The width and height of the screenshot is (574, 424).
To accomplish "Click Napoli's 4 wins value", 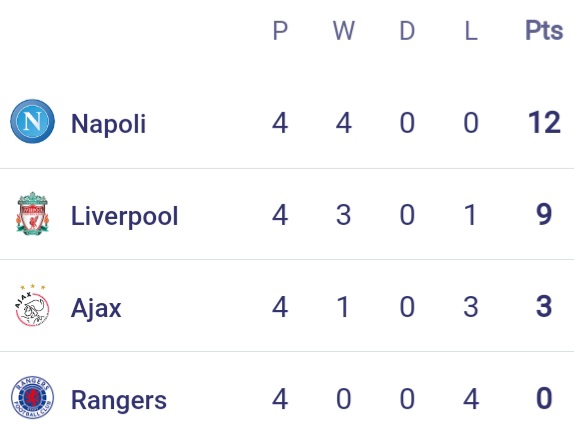I will pos(343,122).
